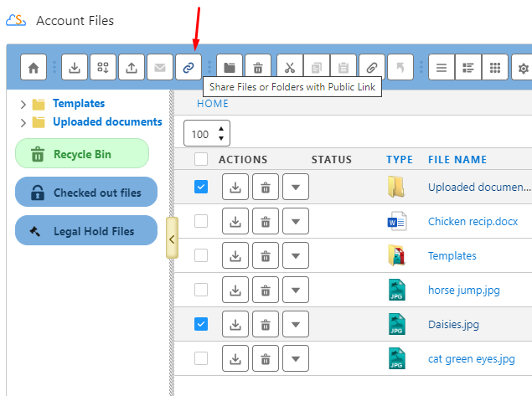Viewport: 532px width, 396px height.
Task: Open actions dropdown for cat green eyes.jpg
Action: point(295,359)
